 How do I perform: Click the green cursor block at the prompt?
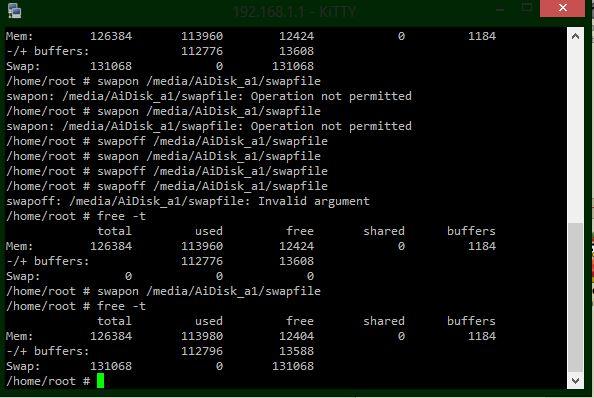tap(100, 381)
